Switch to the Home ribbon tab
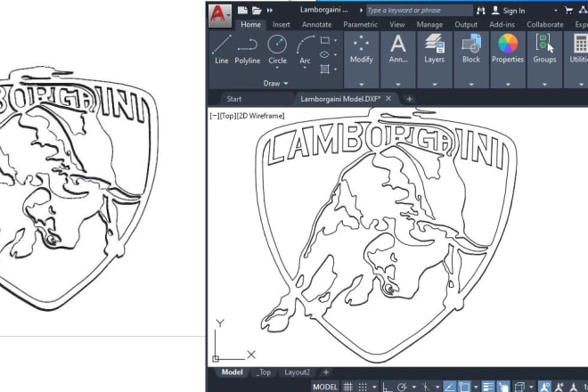This screenshot has height=392, width=588. [250, 25]
